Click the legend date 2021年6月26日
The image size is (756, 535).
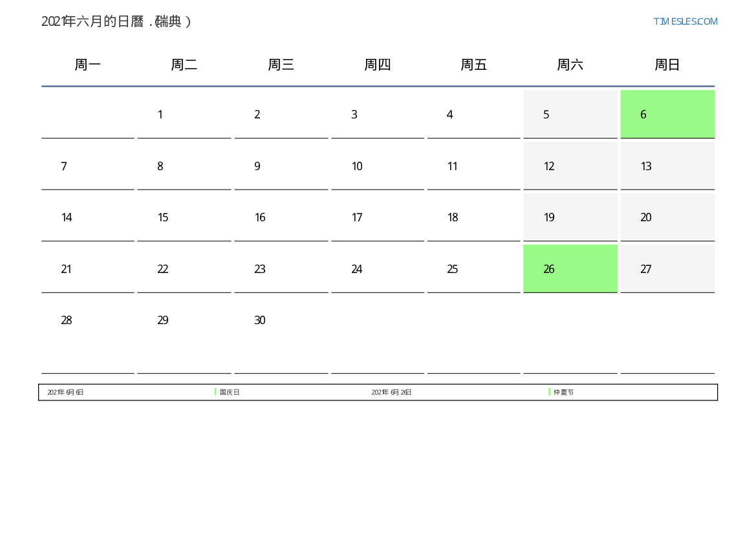point(391,393)
